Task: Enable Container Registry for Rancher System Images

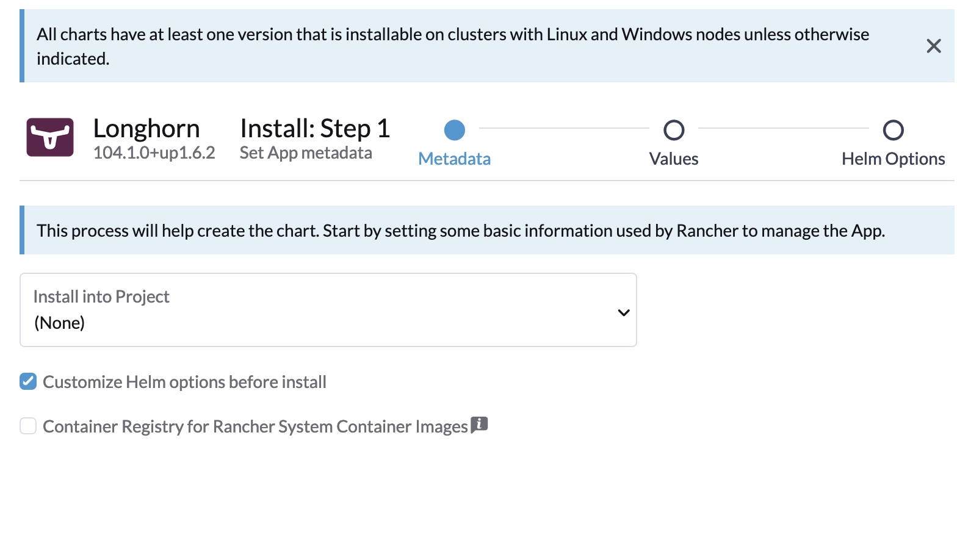Action: [x=28, y=426]
